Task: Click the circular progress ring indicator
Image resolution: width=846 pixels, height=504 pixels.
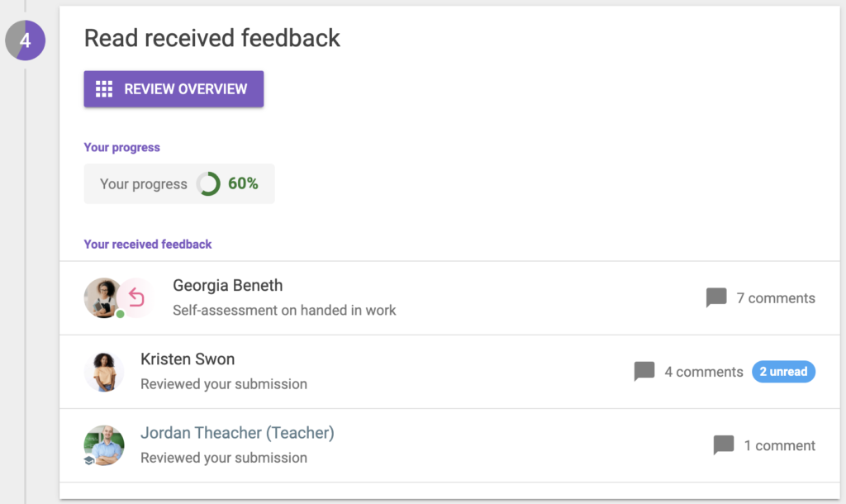Action: tap(208, 184)
